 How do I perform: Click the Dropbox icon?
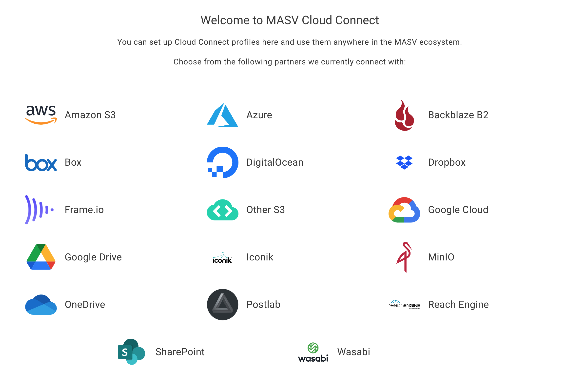click(x=404, y=162)
